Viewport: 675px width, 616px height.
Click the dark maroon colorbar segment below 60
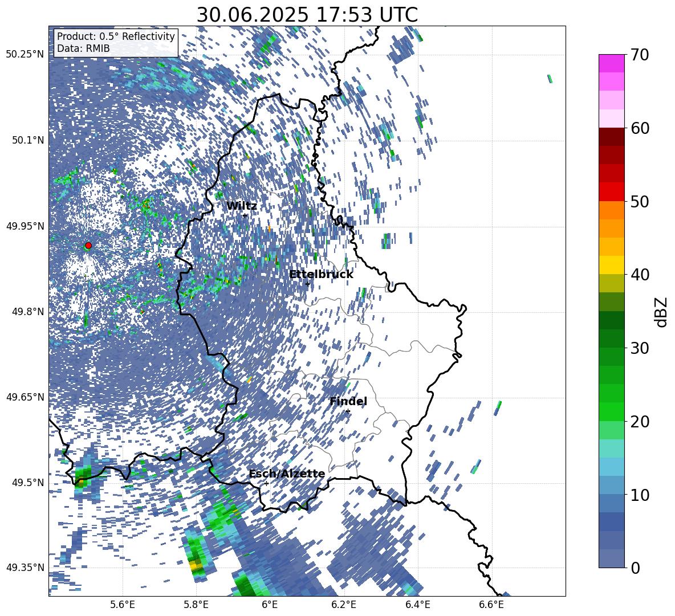(x=611, y=137)
